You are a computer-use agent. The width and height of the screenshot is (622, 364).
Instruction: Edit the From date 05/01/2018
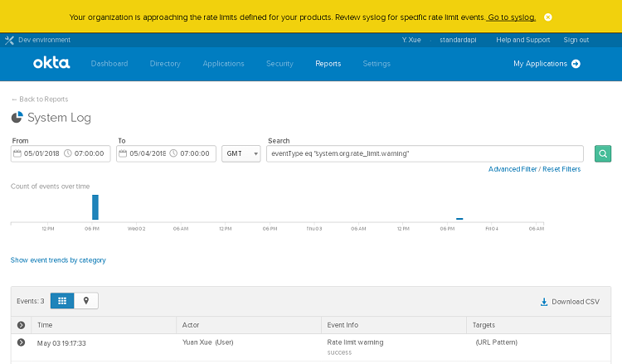pyautogui.click(x=41, y=153)
